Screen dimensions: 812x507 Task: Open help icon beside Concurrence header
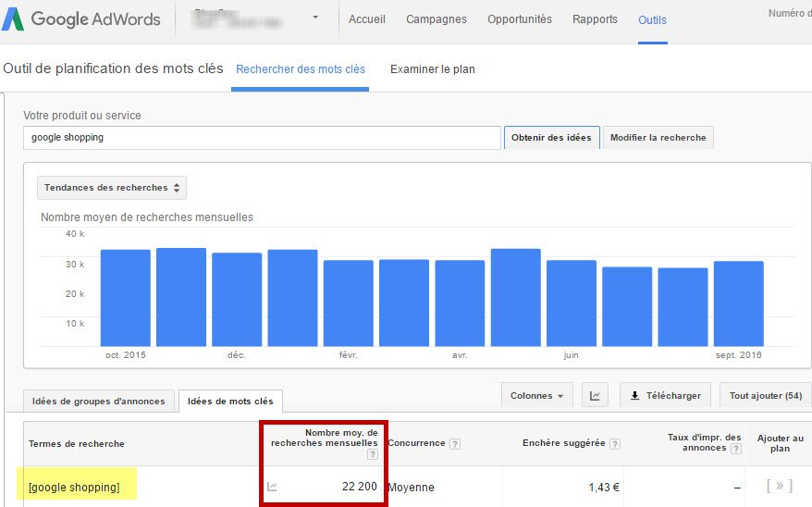click(x=455, y=444)
